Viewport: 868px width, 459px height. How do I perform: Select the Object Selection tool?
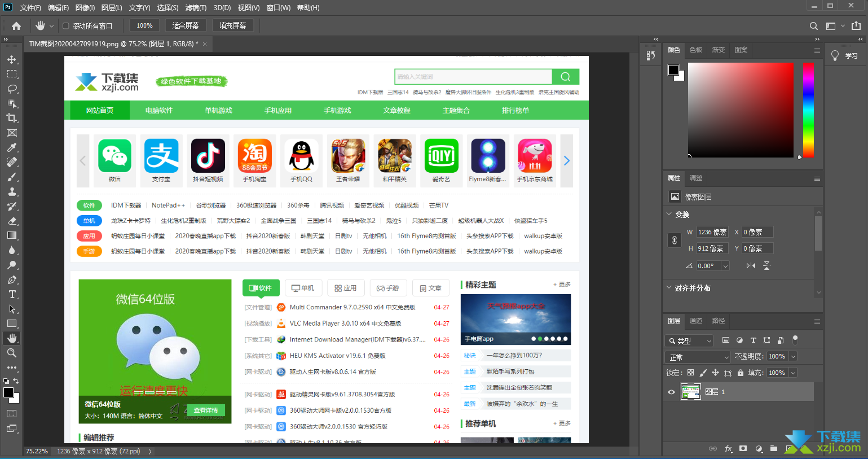pyautogui.click(x=12, y=103)
